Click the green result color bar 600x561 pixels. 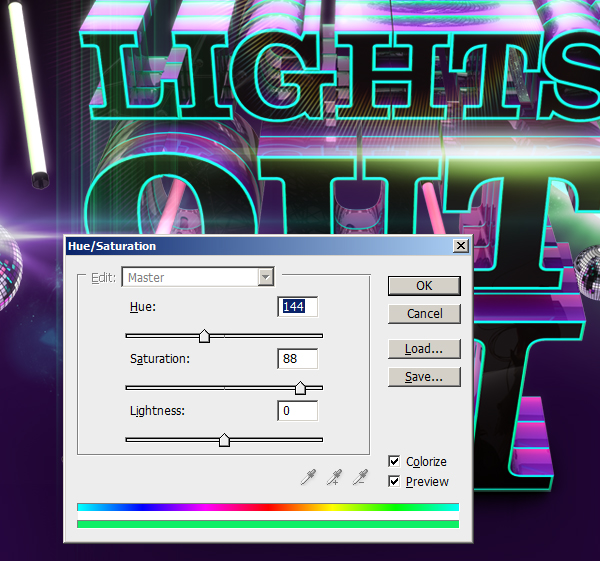coord(268,524)
